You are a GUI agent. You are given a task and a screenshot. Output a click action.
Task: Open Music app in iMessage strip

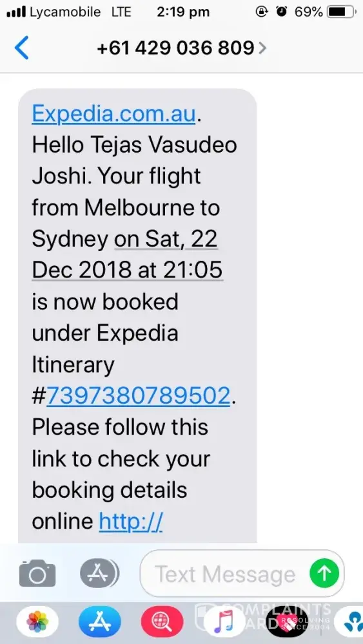[x=224, y=622]
